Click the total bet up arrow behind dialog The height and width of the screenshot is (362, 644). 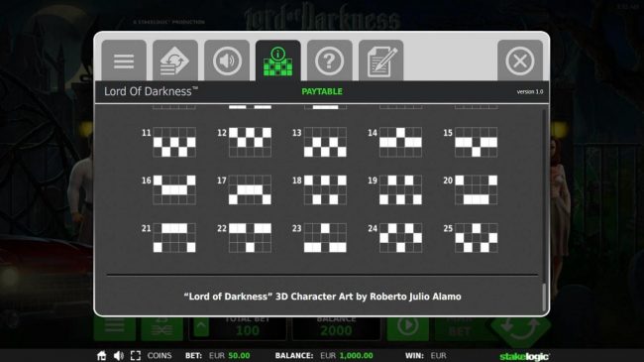click(x=201, y=327)
